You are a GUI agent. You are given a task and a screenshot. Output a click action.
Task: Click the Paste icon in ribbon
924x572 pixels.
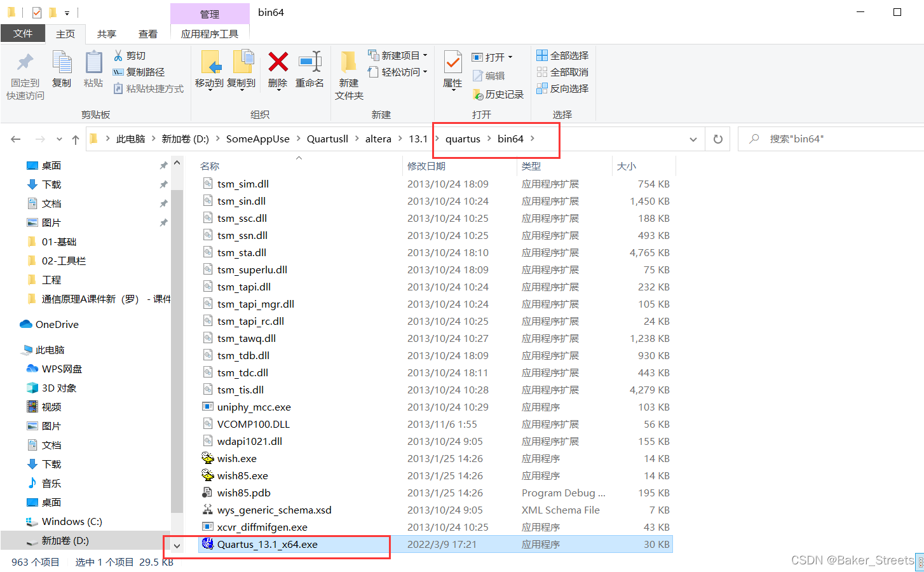point(93,62)
